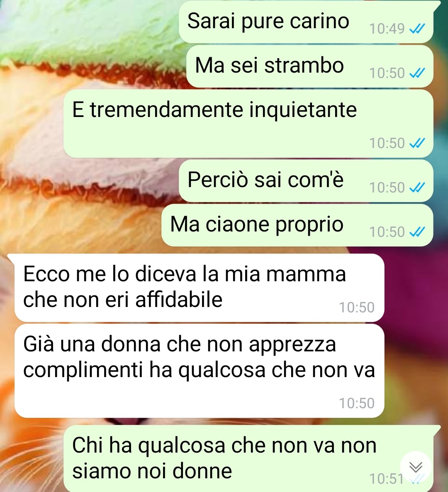Tap double checkmarks on "Ma ciaone proprio"
Image resolution: width=448 pixels, height=492 pixels.
tap(417, 232)
